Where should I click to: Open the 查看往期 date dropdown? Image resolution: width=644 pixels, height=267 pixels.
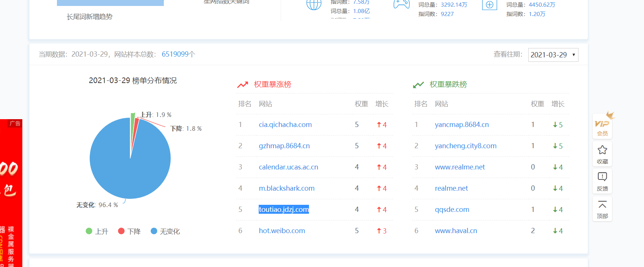553,55
